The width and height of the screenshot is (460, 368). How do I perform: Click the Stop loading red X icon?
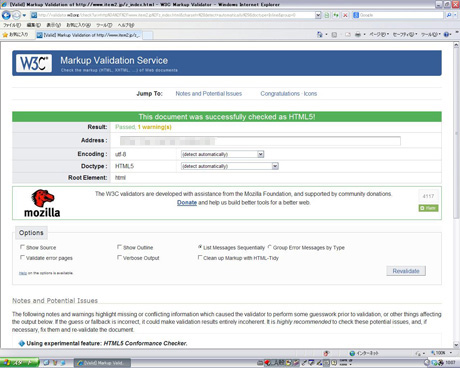[345, 15]
